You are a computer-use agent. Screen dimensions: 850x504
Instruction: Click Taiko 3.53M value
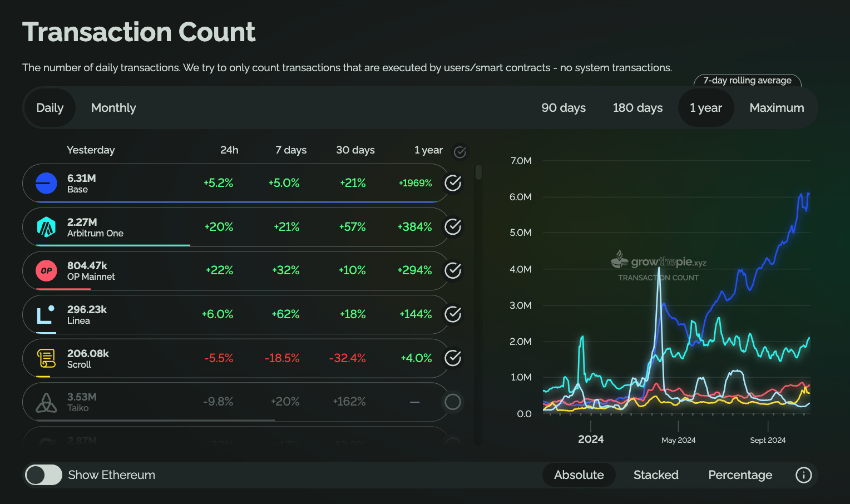[x=82, y=397]
